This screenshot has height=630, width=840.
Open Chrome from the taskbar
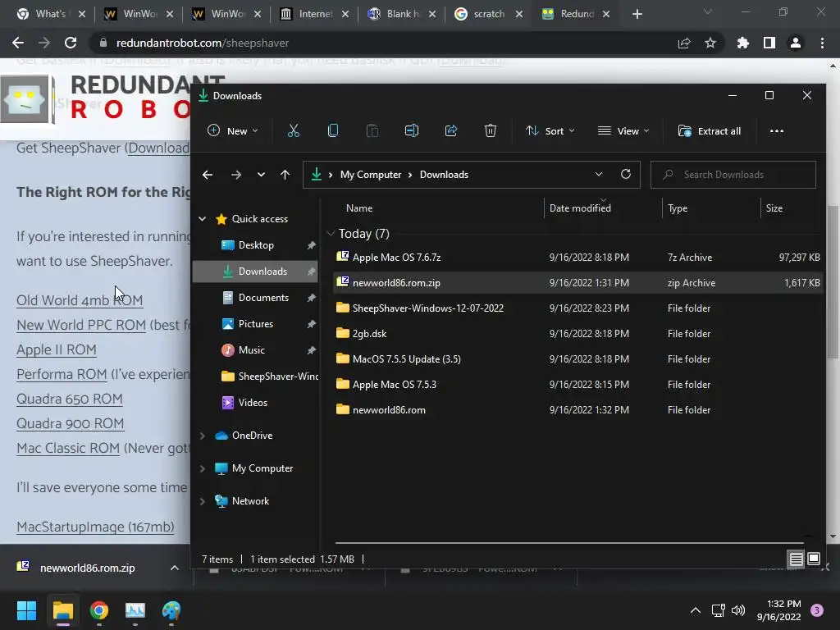click(99, 610)
